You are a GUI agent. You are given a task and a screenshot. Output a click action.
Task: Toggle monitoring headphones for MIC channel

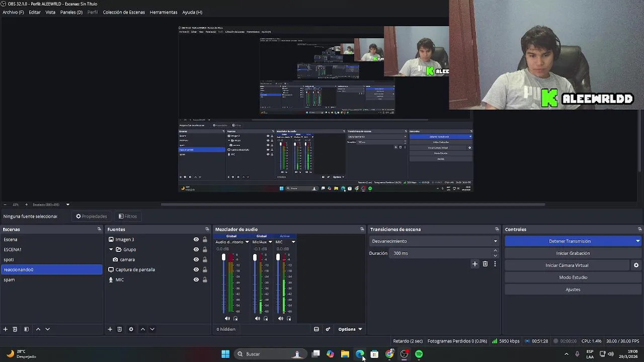pyautogui.click(x=289, y=318)
